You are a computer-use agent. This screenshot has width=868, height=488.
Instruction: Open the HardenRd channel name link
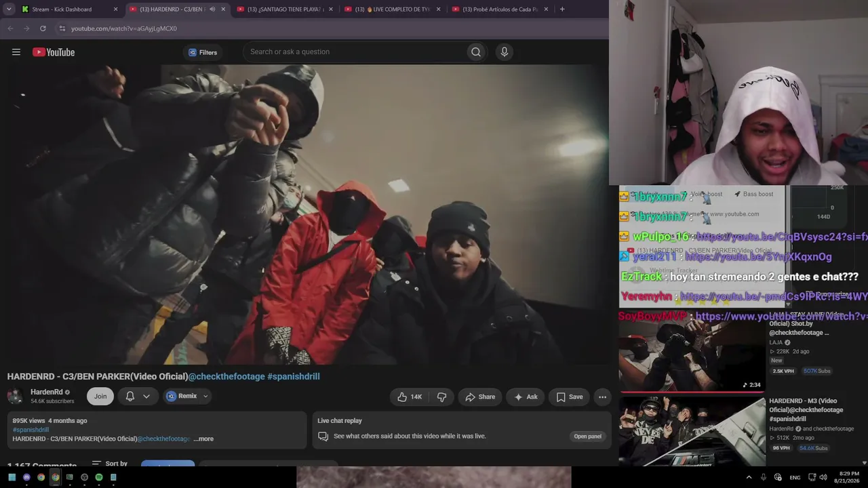[46, 392]
